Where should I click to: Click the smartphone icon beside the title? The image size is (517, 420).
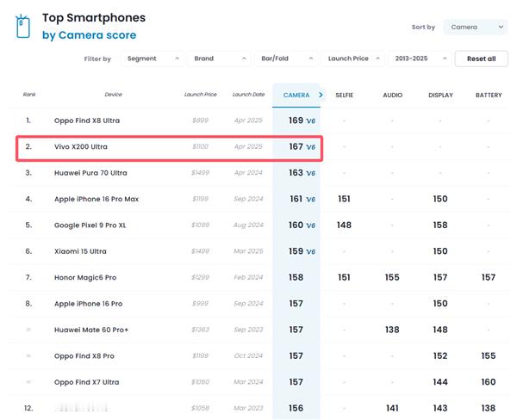click(22, 26)
